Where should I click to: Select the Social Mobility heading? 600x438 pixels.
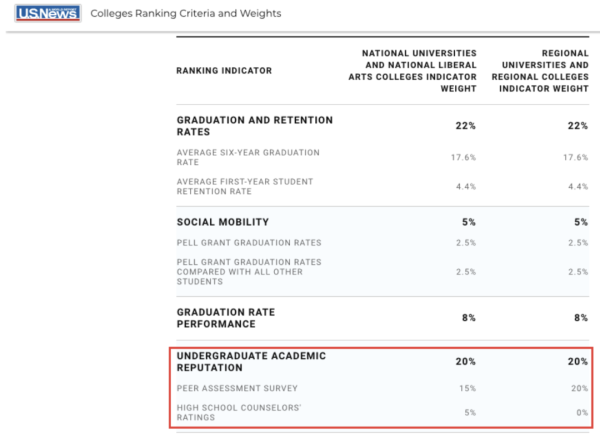pyautogui.click(x=223, y=222)
